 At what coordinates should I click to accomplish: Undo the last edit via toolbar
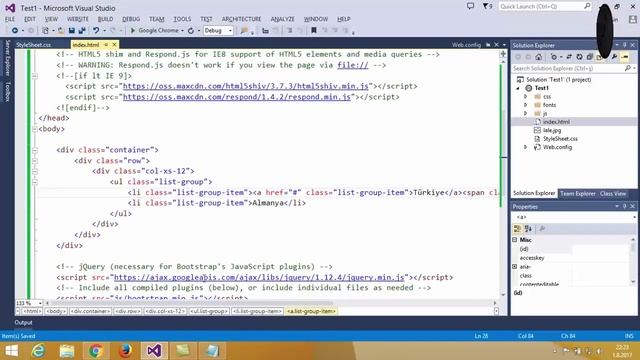96,31
